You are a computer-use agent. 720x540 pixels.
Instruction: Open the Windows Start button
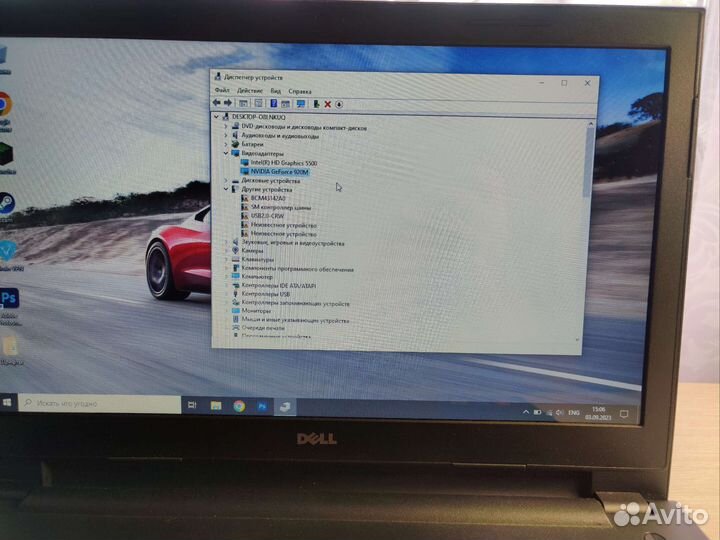tap(7, 402)
